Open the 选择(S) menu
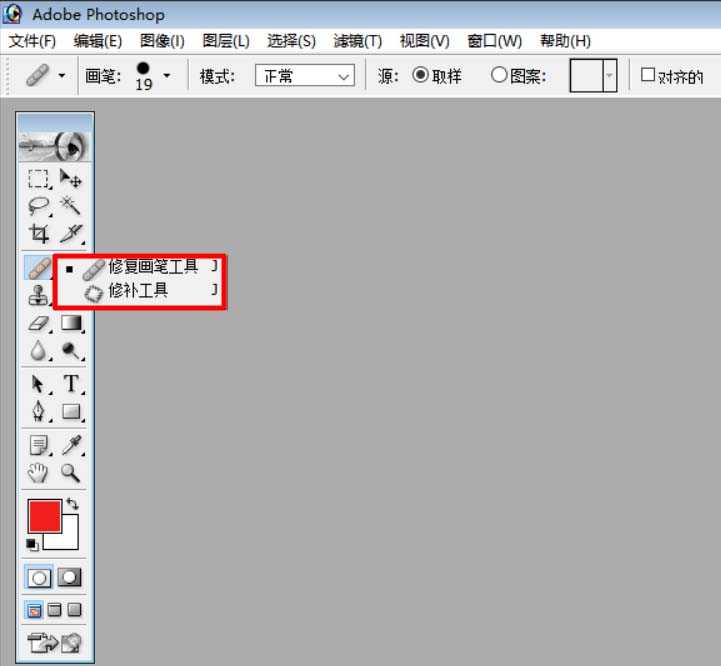This screenshot has height=666, width=721. point(292,41)
